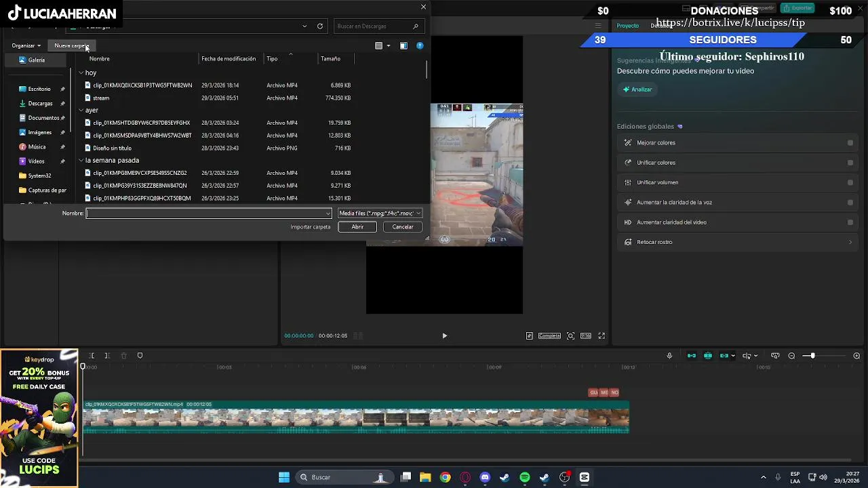This screenshot has width=868, height=488.
Task: Toggle the preview pane in file dialog
Action: (403, 45)
